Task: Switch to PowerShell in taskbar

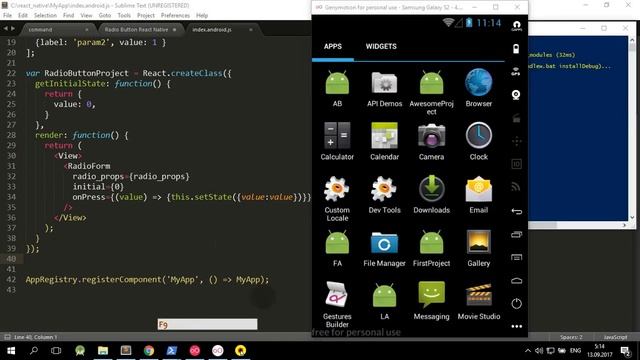Action: pos(172,351)
